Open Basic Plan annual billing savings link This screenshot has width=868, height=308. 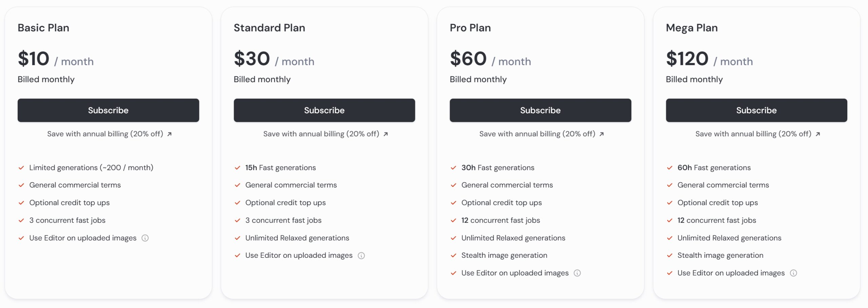click(x=105, y=134)
